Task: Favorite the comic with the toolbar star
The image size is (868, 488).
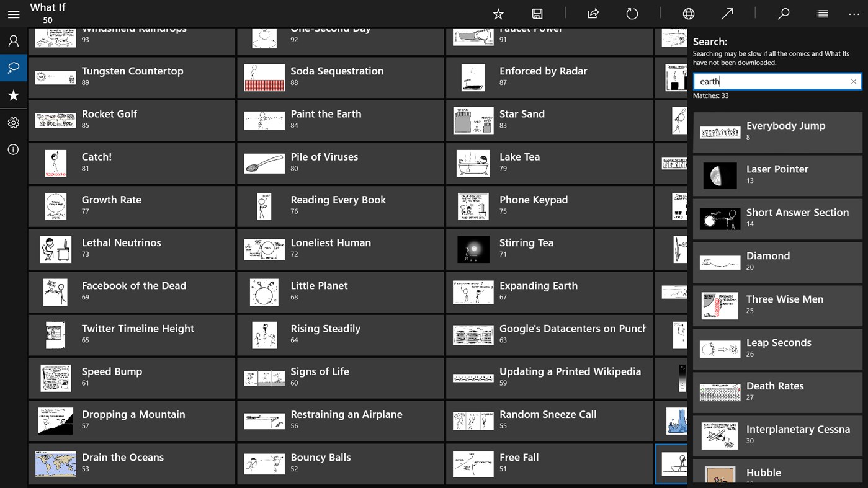Action: coord(498,14)
